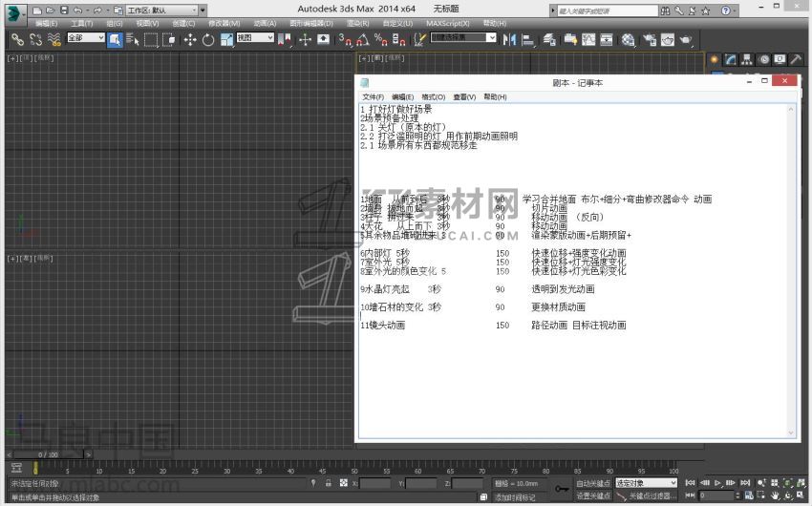Image resolution: width=812 pixels, height=506 pixels.
Task: Toggle Auto Key animation mode
Action: tap(592, 483)
